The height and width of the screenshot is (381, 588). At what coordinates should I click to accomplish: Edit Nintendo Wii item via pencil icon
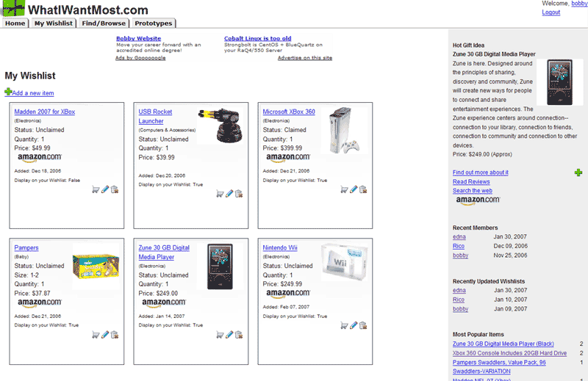(x=354, y=325)
